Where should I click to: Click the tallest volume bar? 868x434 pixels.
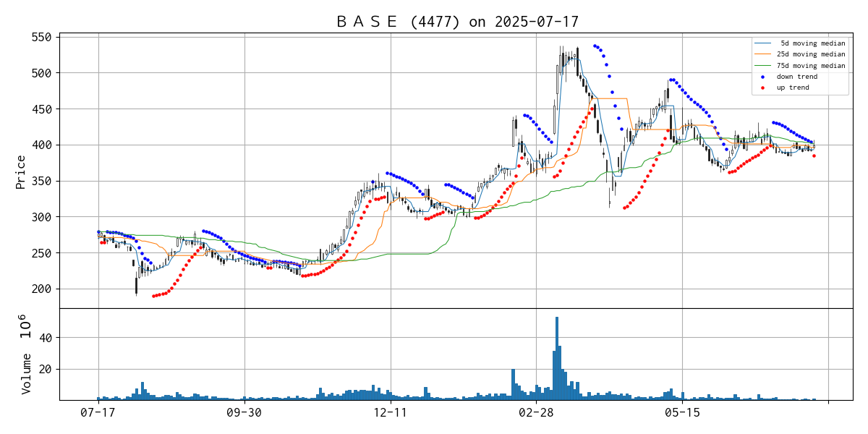click(x=557, y=358)
